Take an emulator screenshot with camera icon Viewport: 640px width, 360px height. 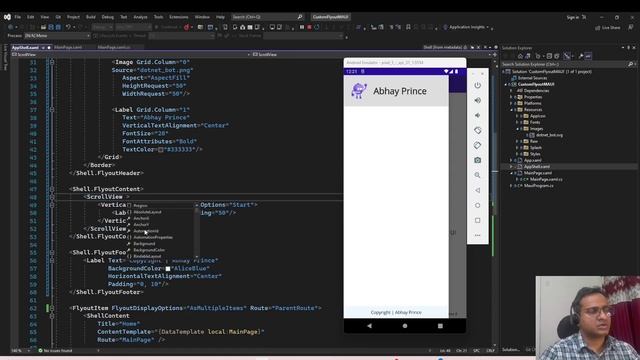(478, 160)
